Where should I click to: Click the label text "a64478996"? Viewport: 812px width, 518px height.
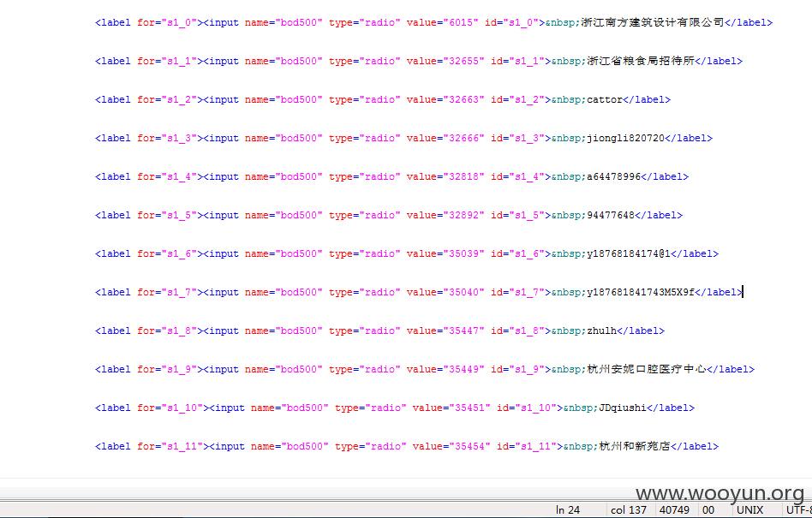click(x=613, y=177)
